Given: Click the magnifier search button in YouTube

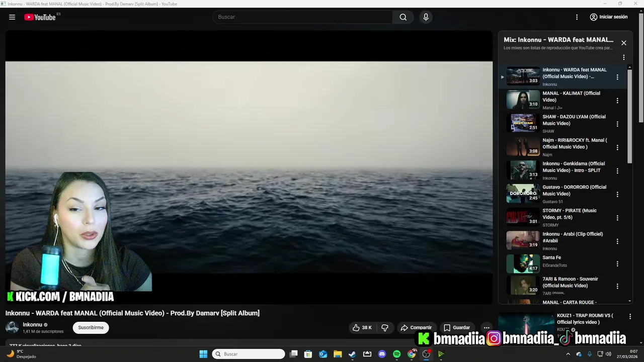Looking at the screenshot, I should point(403,17).
